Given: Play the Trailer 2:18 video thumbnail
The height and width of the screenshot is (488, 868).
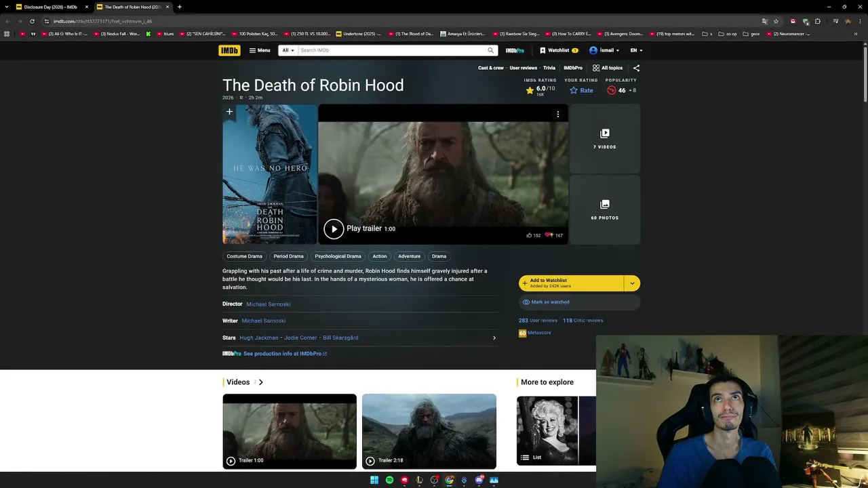Looking at the screenshot, I should click(429, 431).
